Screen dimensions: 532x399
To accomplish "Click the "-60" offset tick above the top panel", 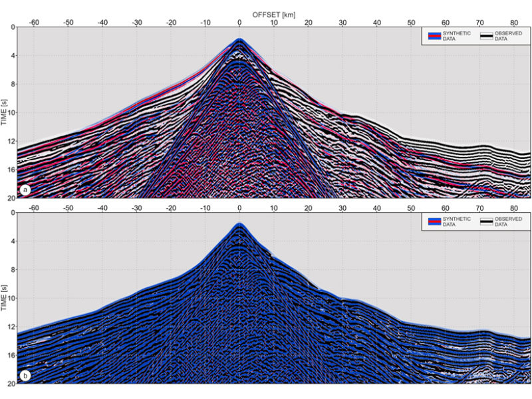I will coord(33,22).
